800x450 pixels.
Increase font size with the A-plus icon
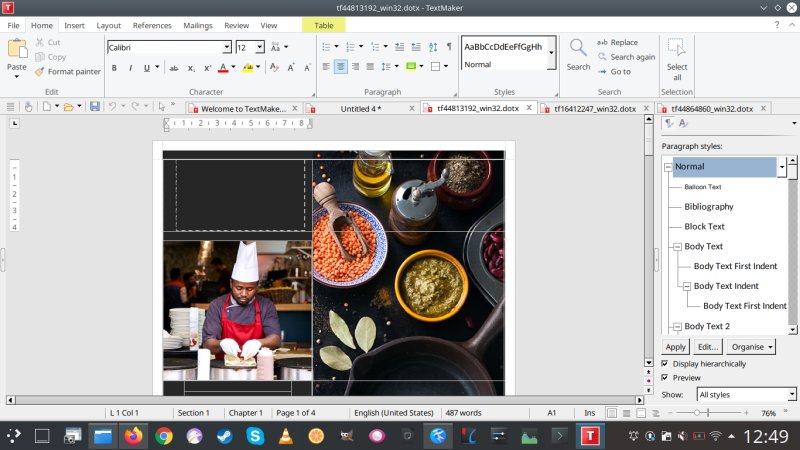[291, 68]
